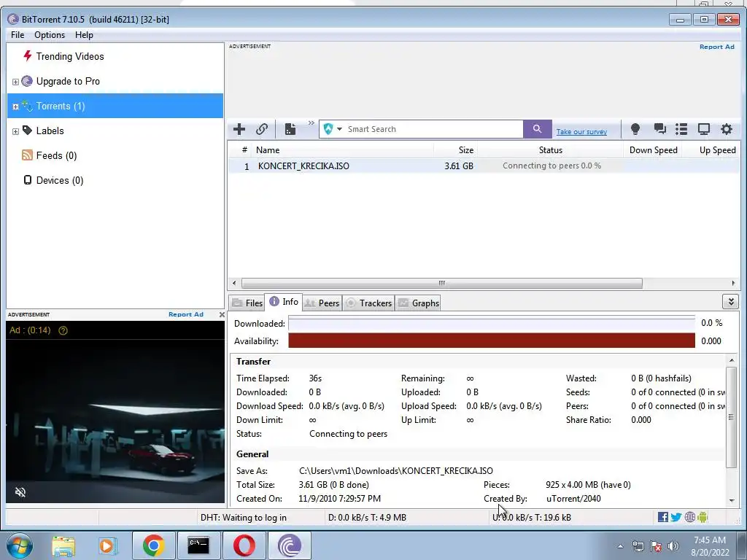The image size is (747, 560).
Task: Select Labels in the sidebar
Action: [50, 131]
